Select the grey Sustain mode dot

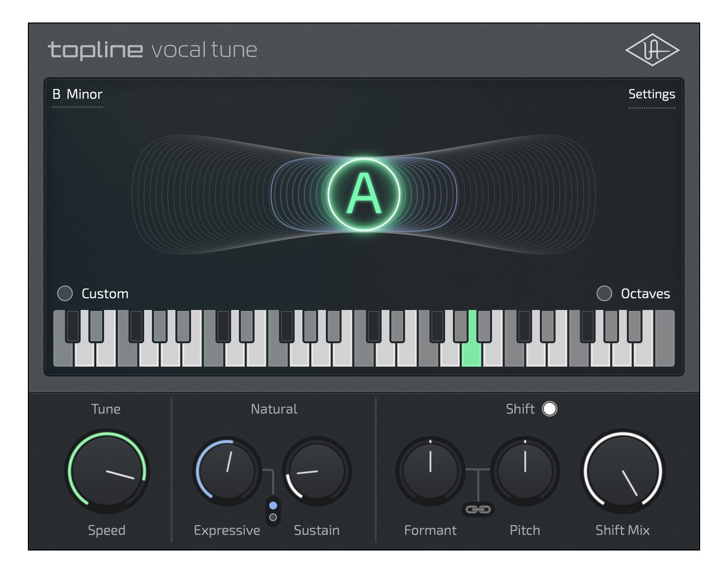273,517
